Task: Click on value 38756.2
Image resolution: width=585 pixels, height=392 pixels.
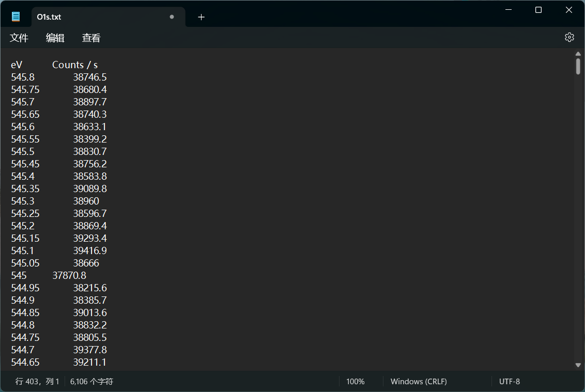Action: [90, 164]
